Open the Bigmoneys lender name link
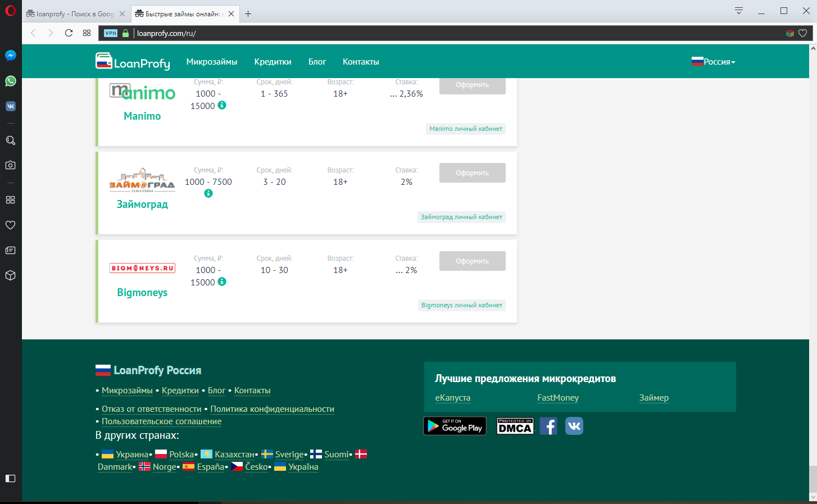The height and width of the screenshot is (504, 817). click(x=142, y=293)
